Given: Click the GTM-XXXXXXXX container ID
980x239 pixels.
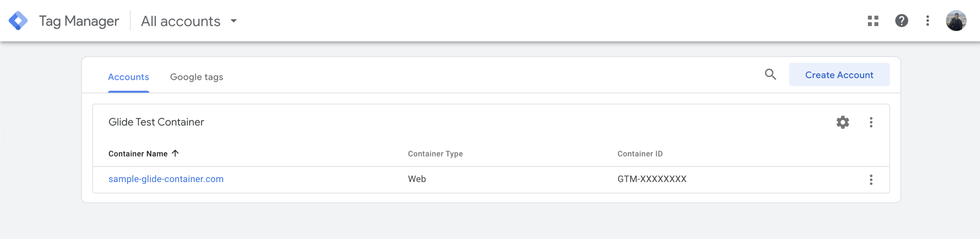Looking at the screenshot, I should 652,179.
